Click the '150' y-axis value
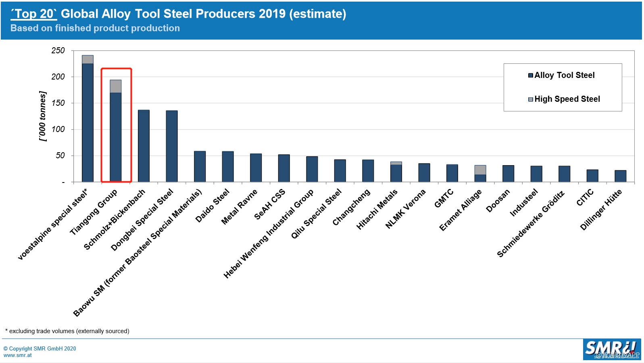The width and height of the screenshot is (644, 363). click(58, 103)
